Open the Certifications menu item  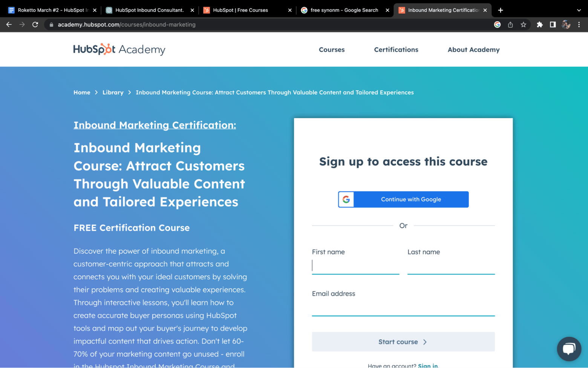coord(396,49)
